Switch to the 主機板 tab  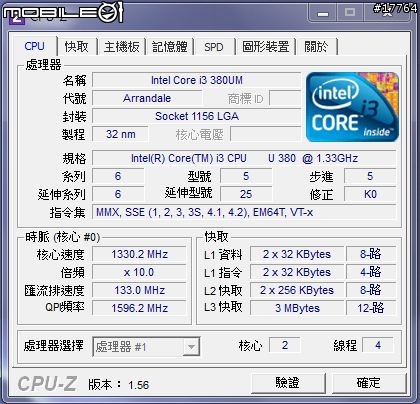point(121,47)
